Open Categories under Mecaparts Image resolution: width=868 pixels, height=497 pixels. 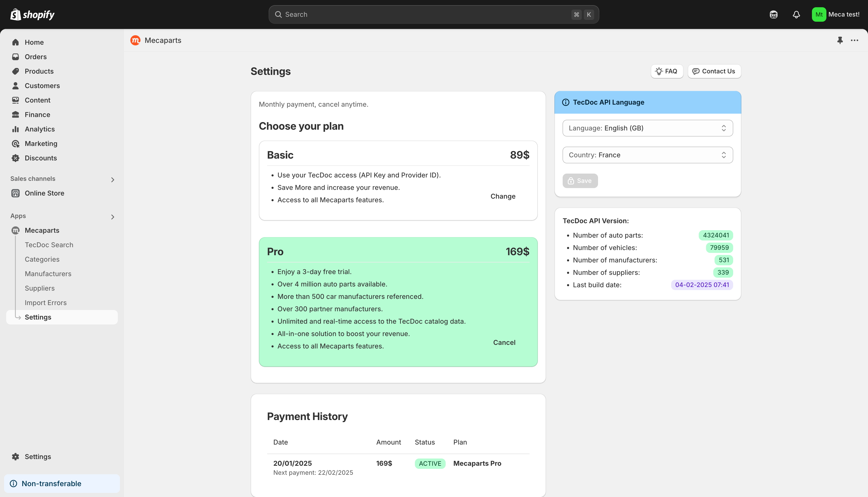[x=42, y=259]
